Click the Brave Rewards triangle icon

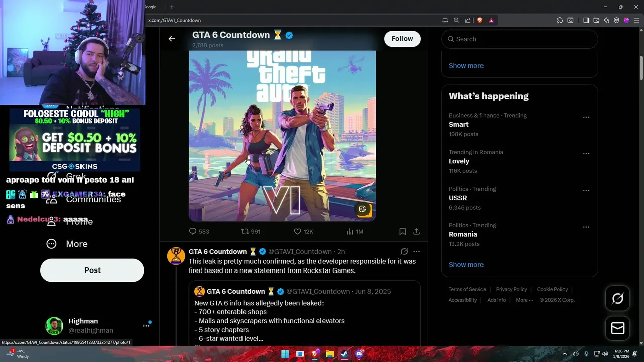click(491, 20)
